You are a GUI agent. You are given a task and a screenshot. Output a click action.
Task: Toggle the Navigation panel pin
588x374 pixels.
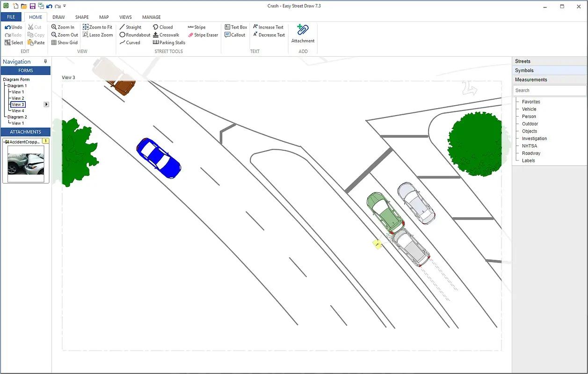click(45, 61)
